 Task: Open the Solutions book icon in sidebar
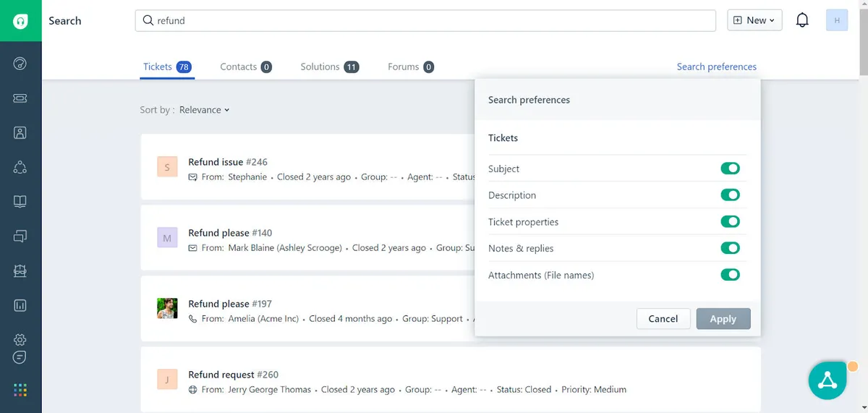(x=20, y=202)
